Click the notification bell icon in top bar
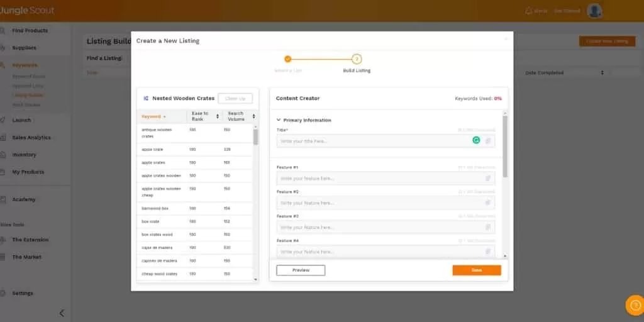Viewport: 644px width, 322px height. (x=528, y=11)
